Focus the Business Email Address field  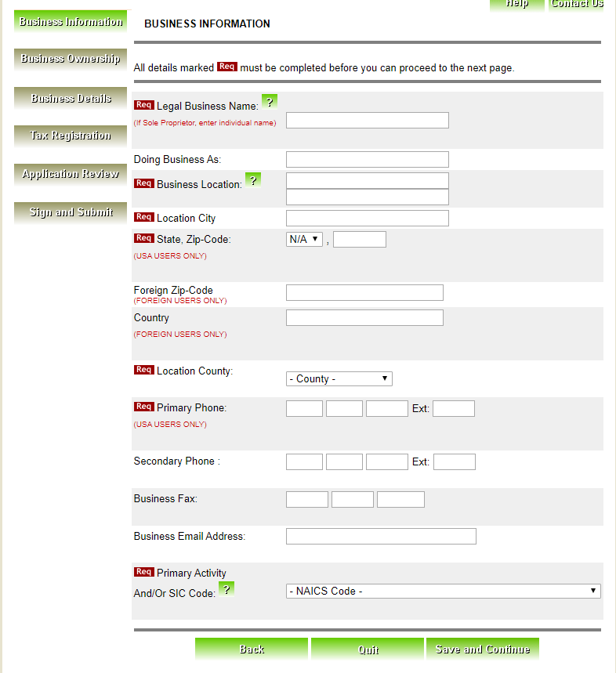coord(381,537)
